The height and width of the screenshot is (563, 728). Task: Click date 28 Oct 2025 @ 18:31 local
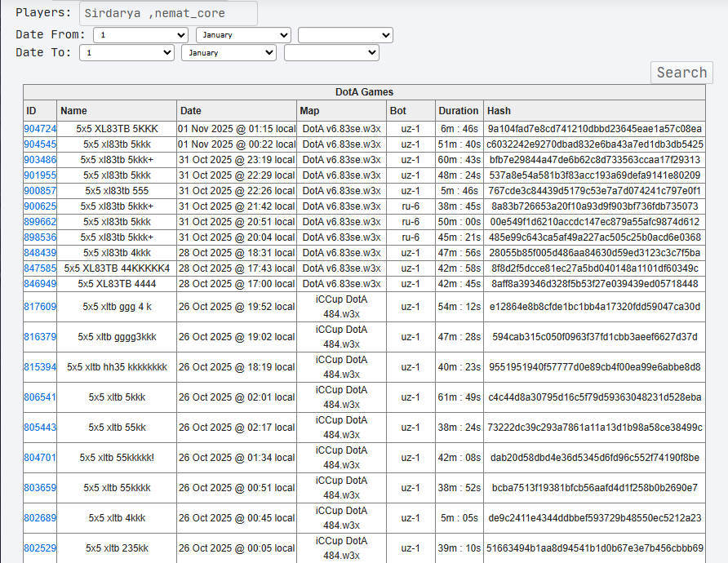237,253
